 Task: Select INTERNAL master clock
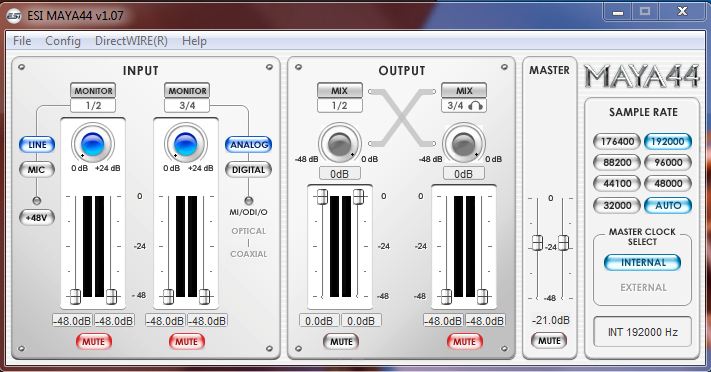643,263
